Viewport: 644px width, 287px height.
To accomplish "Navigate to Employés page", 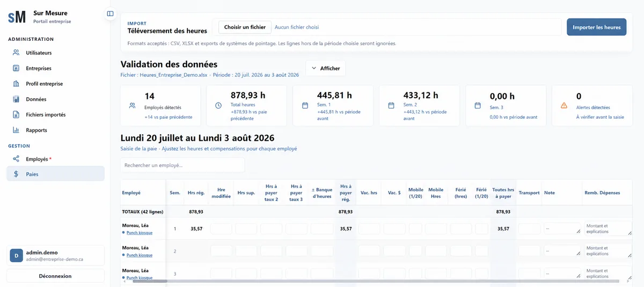I will (55, 159).
